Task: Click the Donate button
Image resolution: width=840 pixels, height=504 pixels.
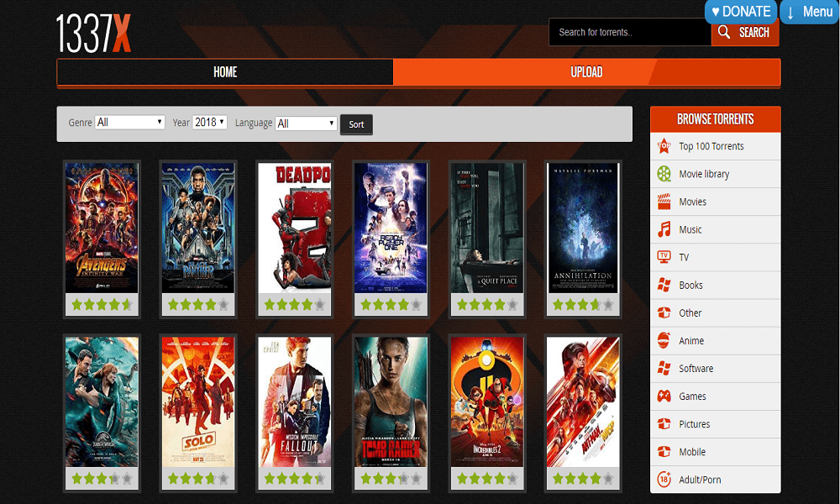Action: (x=741, y=12)
